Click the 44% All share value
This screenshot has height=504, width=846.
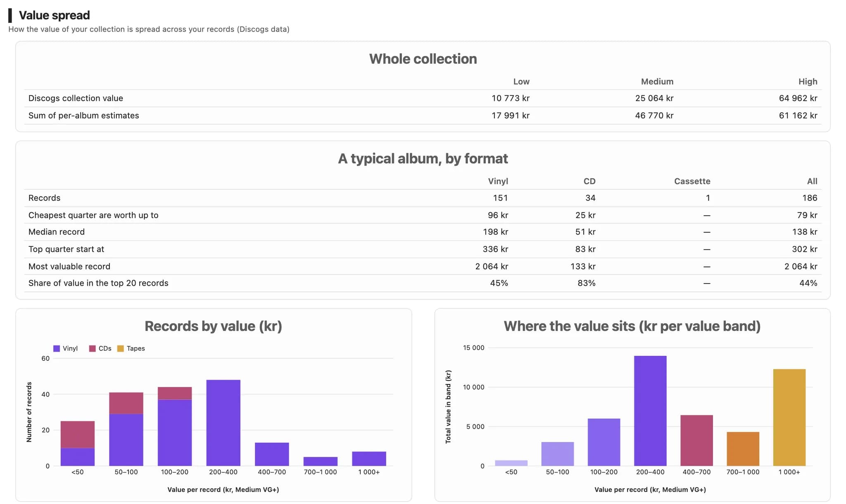tap(808, 283)
